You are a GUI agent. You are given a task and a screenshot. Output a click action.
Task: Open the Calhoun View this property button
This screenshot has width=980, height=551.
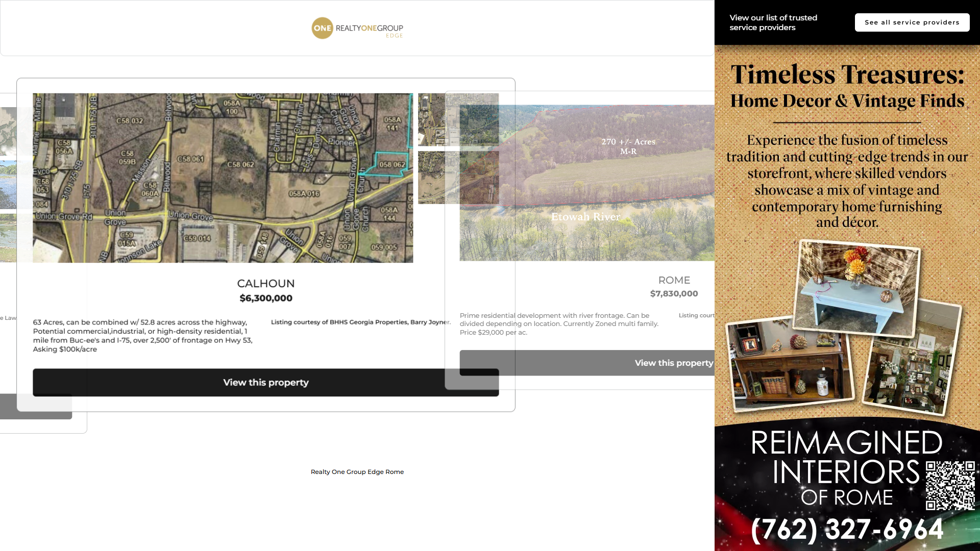pos(265,383)
